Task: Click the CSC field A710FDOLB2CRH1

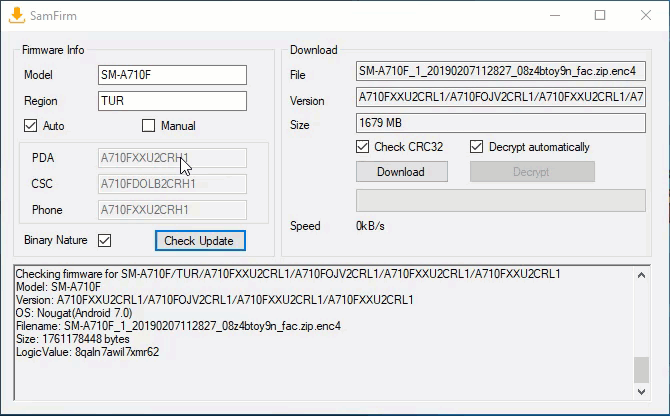Action: [172, 184]
